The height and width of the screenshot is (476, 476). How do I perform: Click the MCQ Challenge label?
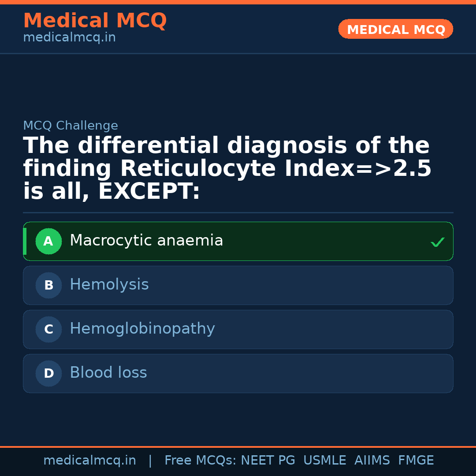point(71,126)
